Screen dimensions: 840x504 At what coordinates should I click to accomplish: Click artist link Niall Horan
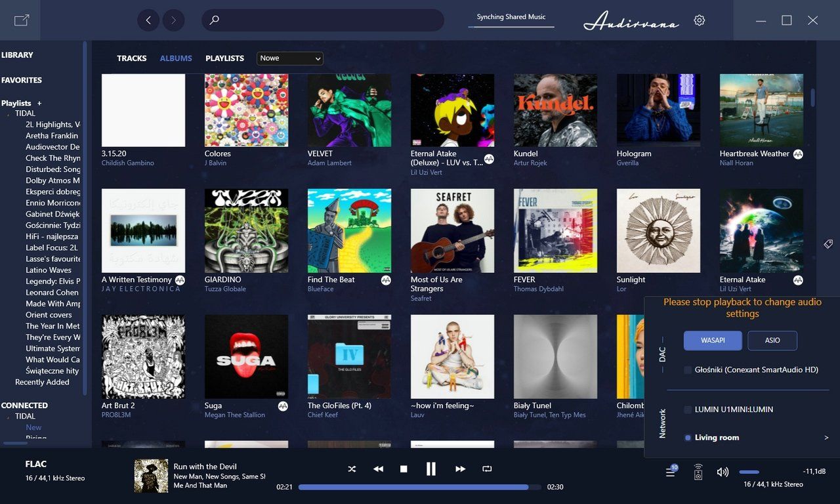click(736, 163)
